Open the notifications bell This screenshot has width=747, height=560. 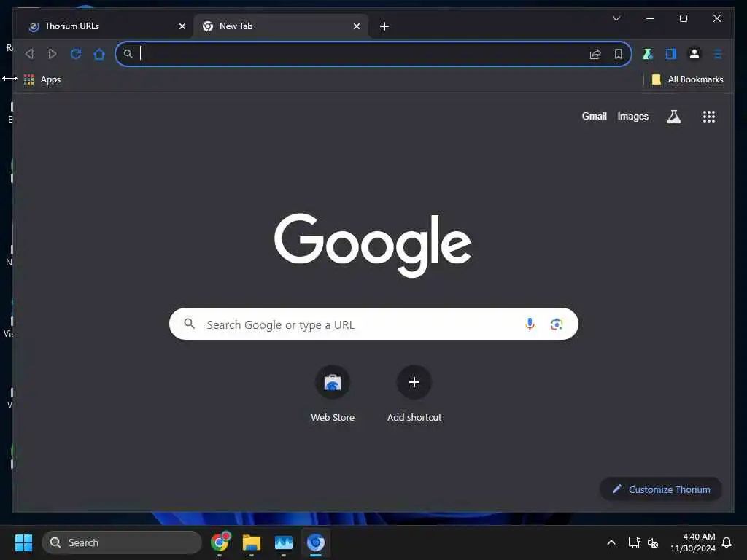[727, 542]
